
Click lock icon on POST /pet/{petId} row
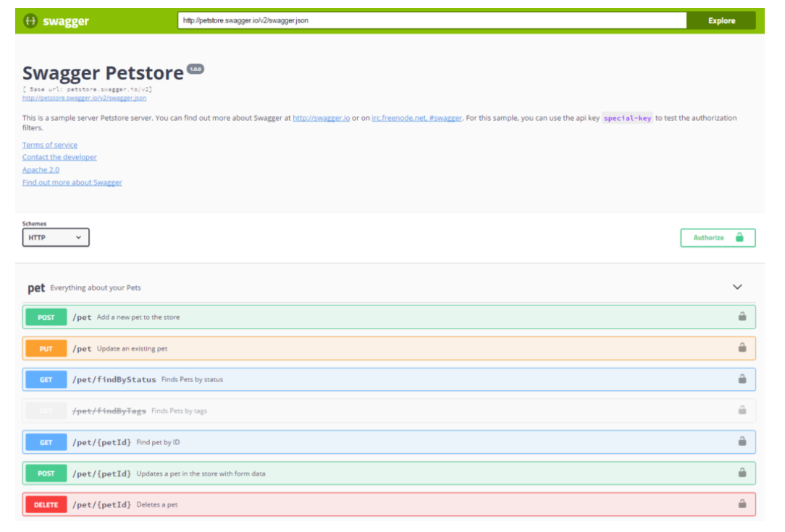[x=742, y=473]
